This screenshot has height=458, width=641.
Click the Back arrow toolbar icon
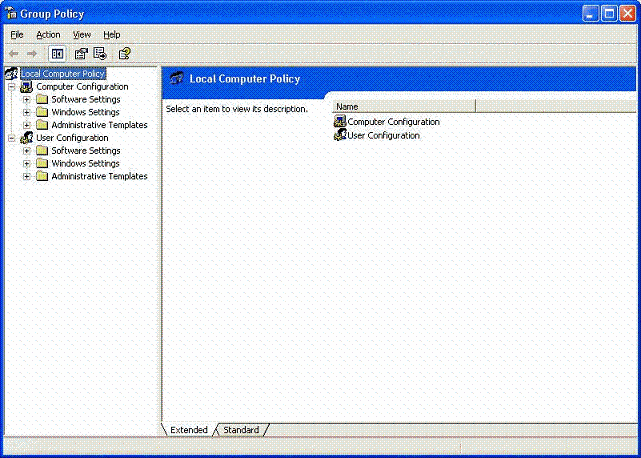point(13,54)
